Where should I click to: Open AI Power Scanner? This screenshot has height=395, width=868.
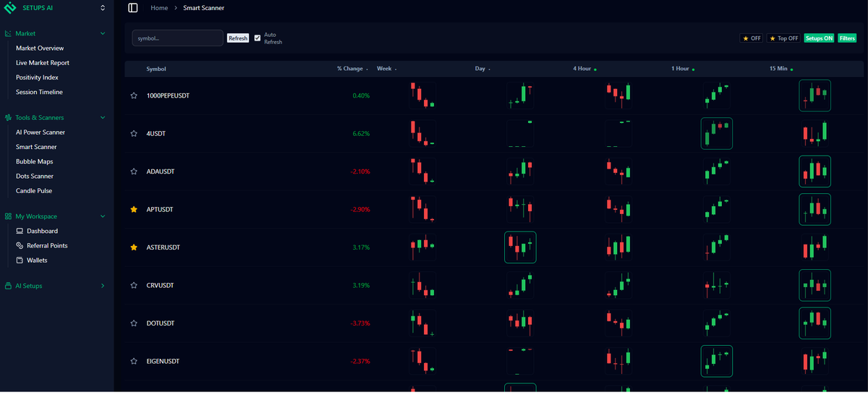[41, 132]
